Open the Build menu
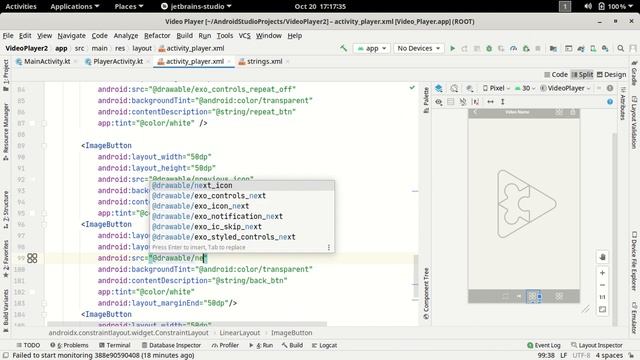The height and width of the screenshot is (360, 640). coord(184,36)
